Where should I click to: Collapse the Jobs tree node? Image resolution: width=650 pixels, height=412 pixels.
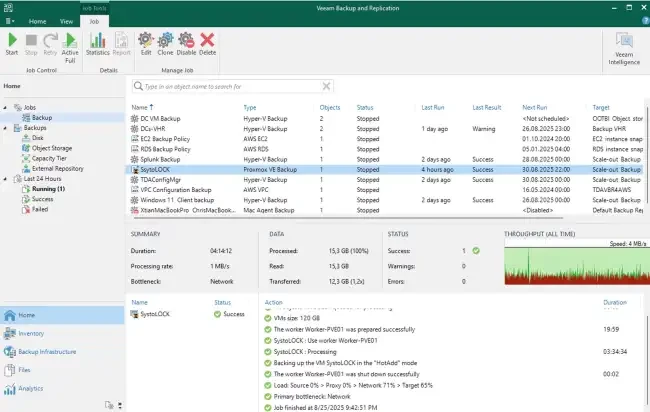pyautogui.click(x=5, y=107)
